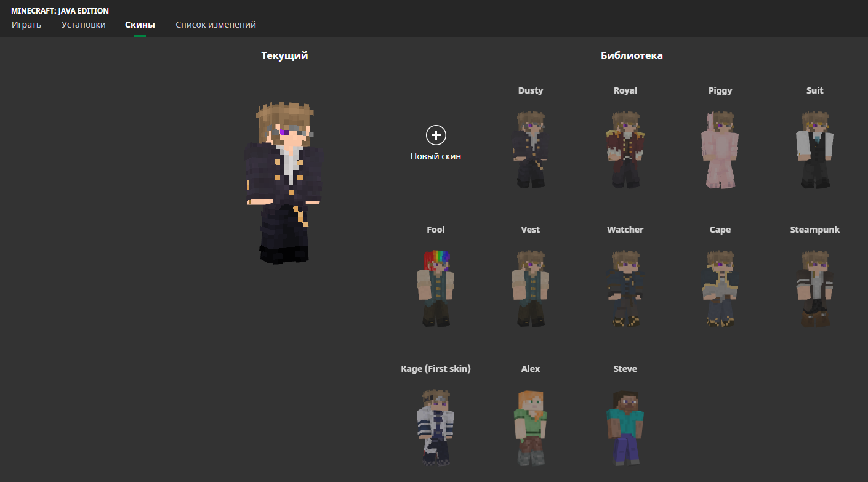Choose the Steve skin thumbnail
The image size is (868, 482).
[x=625, y=428]
